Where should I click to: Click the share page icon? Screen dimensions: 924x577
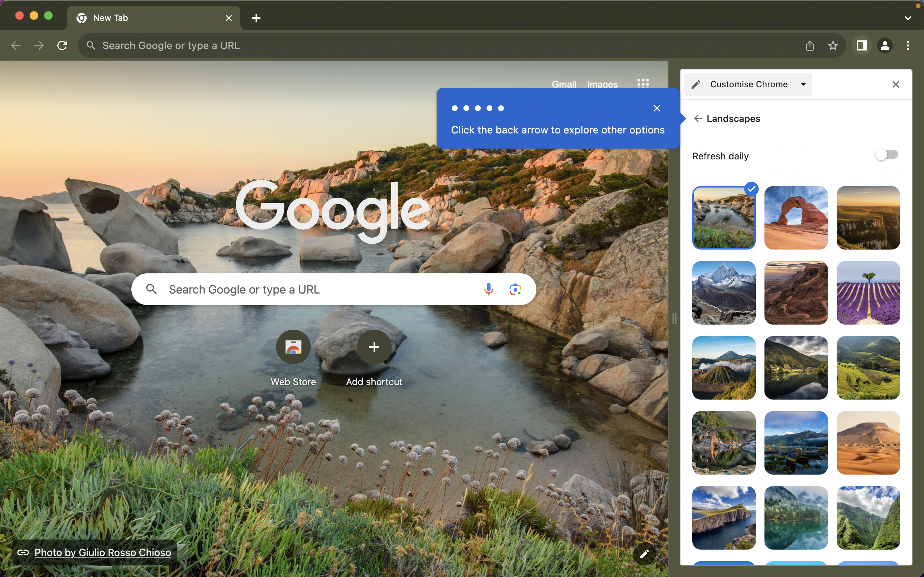pyautogui.click(x=810, y=46)
